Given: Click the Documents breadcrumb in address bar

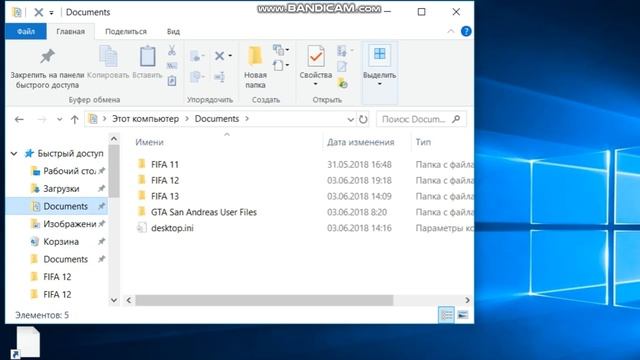Looking at the screenshot, I should pos(217,119).
